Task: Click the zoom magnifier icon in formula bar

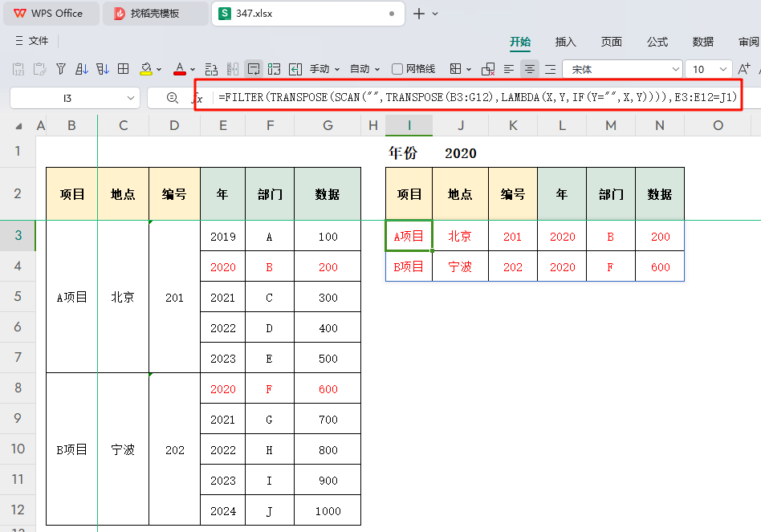Action: click(172, 98)
